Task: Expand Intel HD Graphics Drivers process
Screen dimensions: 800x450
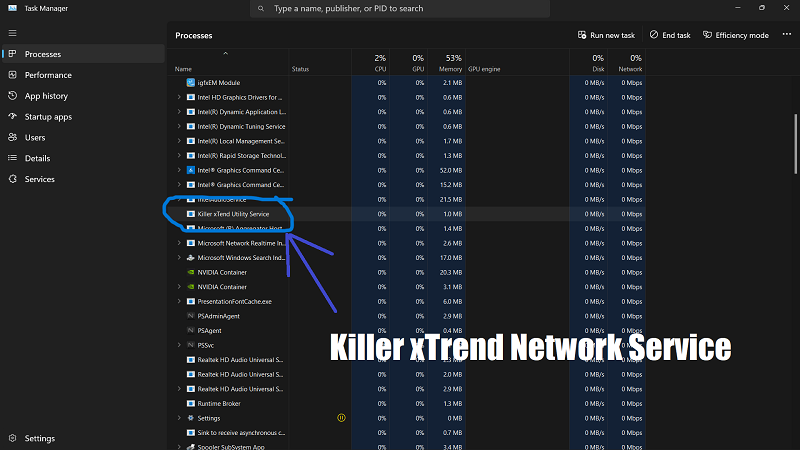Action: [x=179, y=97]
